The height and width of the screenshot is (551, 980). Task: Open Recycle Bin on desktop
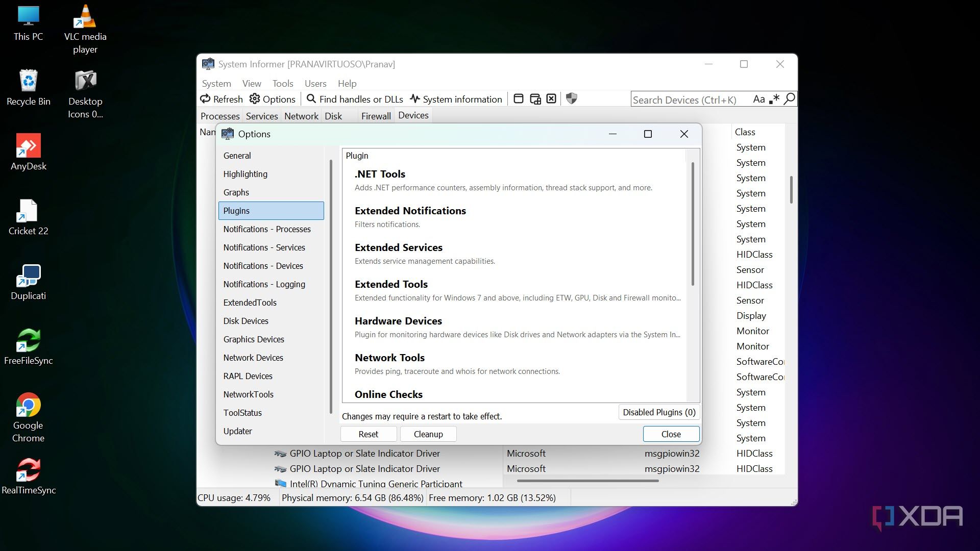(x=29, y=87)
